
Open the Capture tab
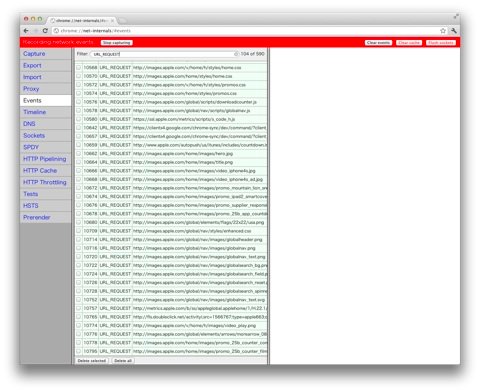point(45,54)
